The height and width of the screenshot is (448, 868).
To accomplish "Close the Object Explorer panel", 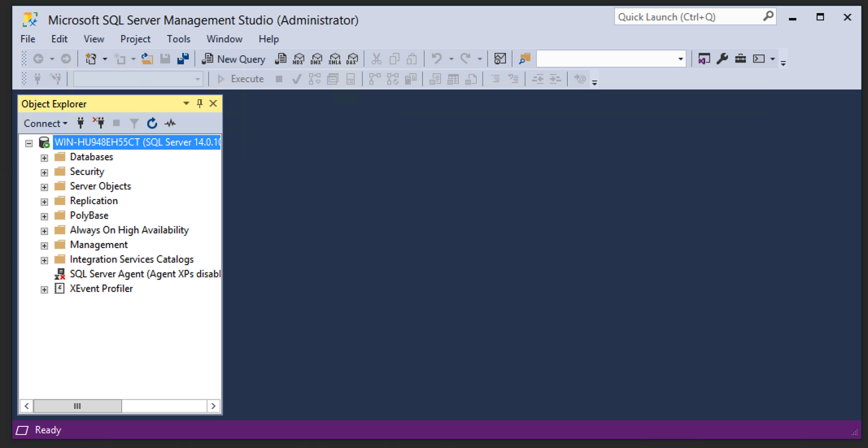I will [x=213, y=103].
